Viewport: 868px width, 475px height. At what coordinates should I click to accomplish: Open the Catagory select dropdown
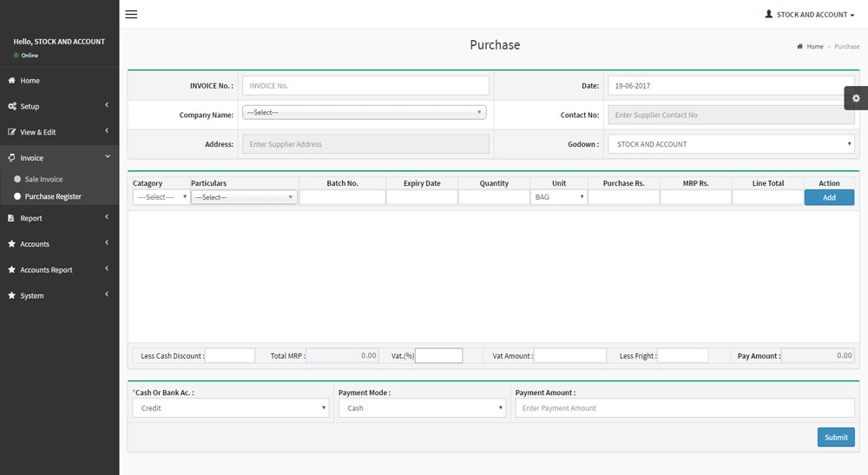[x=161, y=197]
